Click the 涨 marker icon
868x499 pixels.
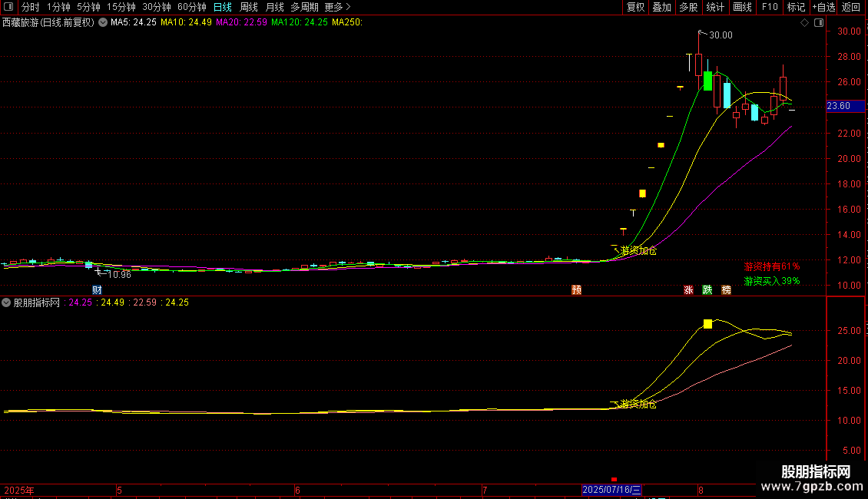pyautogui.click(x=689, y=290)
